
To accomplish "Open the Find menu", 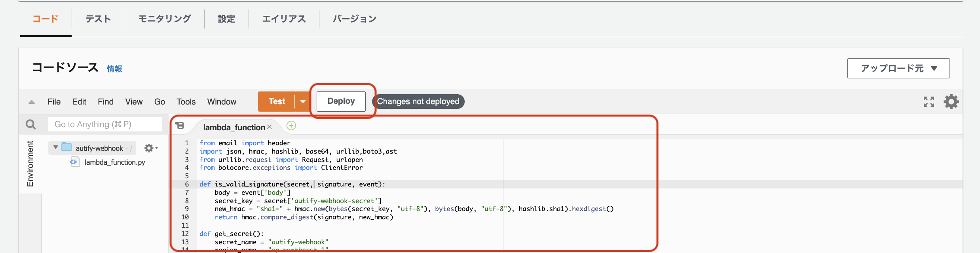I will [x=106, y=102].
